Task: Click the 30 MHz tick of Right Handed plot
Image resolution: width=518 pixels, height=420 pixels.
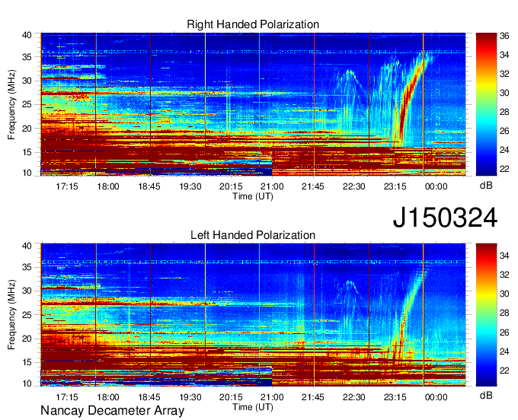Action: point(27,81)
